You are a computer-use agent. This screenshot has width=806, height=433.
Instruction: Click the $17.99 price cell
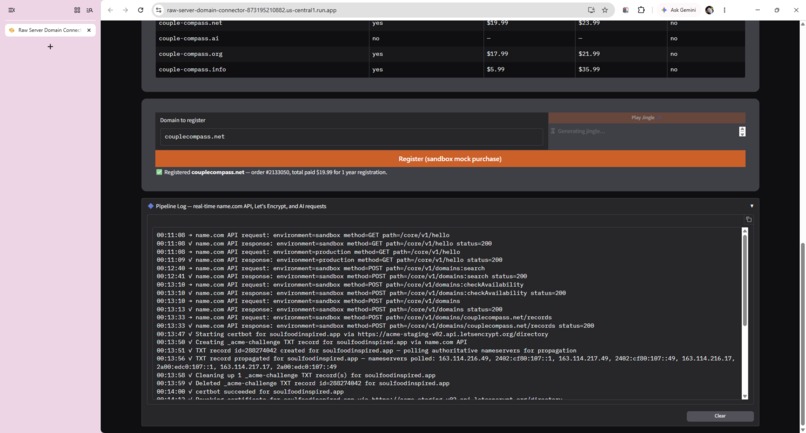click(529, 54)
